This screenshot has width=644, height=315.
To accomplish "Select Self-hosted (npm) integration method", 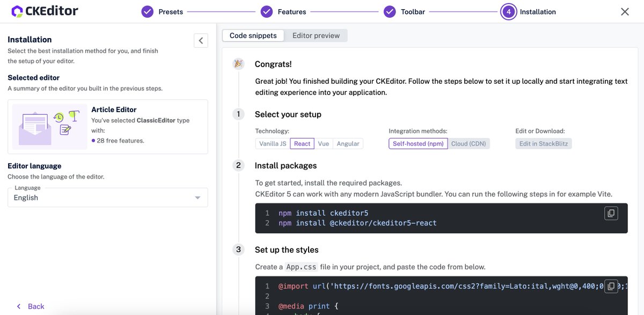I will (x=418, y=144).
